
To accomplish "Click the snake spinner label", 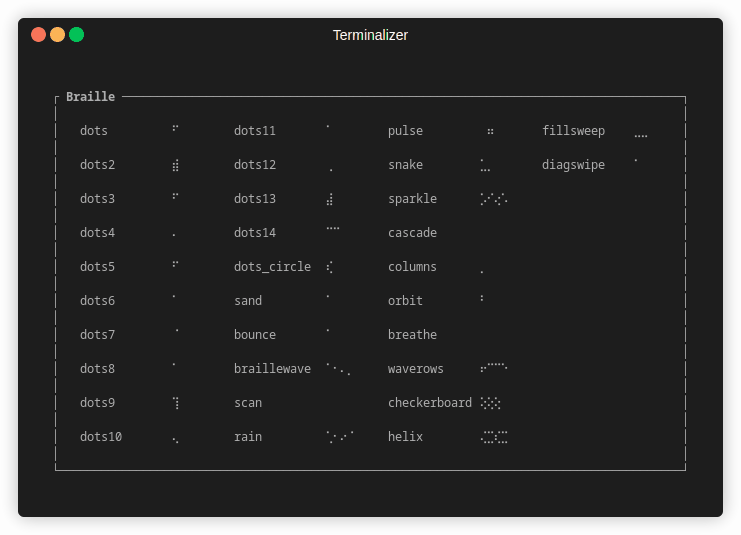I will click(405, 165).
